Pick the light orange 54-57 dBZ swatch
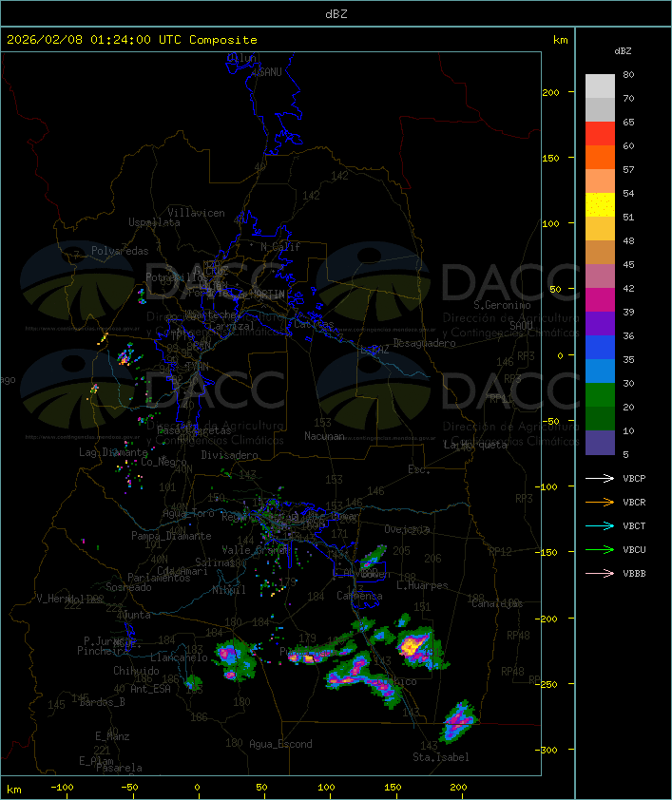The image size is (672, 800). [600, 181]
